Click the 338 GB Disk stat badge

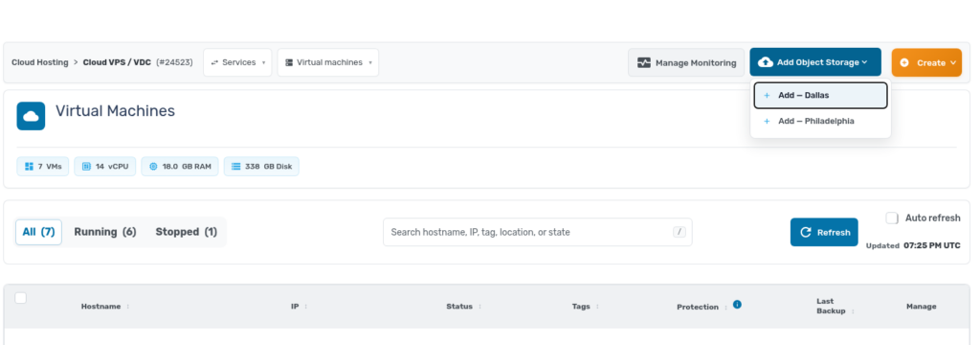coord(261,167)
